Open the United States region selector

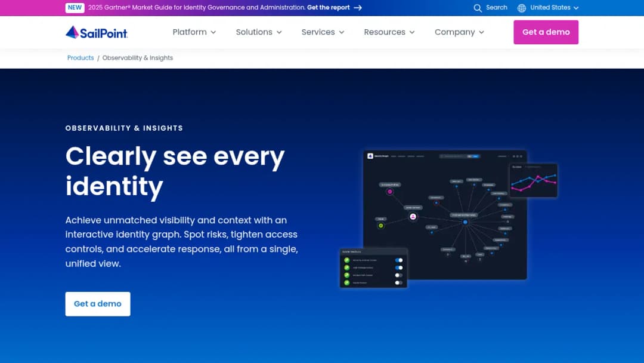[x=548, y=8]
